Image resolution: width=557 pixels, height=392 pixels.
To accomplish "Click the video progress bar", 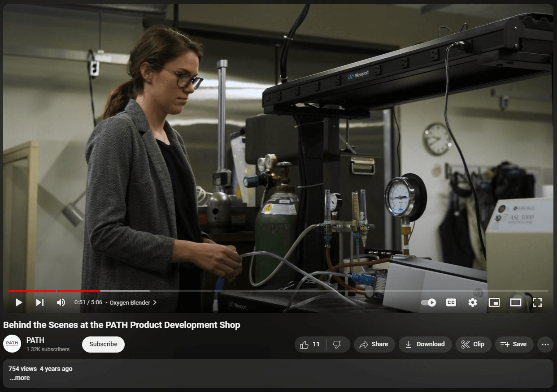I will pyautogui.click(x=278, y=291).
